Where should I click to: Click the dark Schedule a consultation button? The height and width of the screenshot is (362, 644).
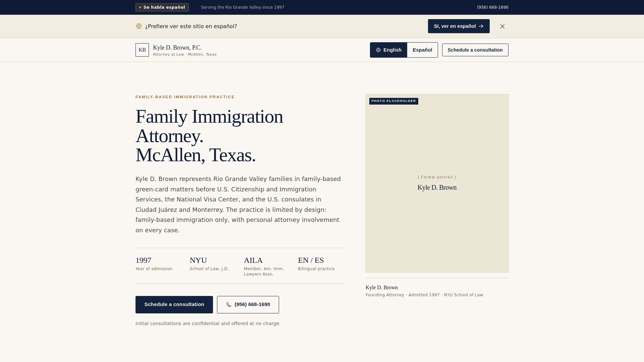174,305
